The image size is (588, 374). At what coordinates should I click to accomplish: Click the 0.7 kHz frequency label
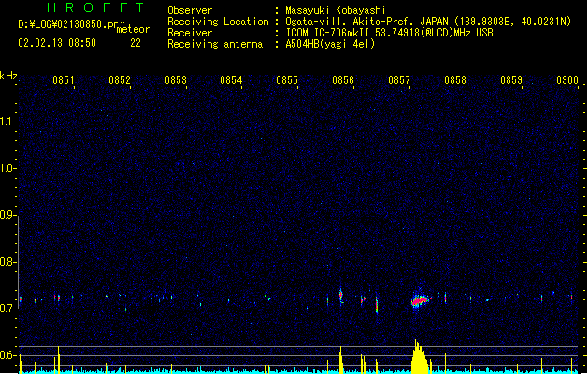(x=8, y=308)
